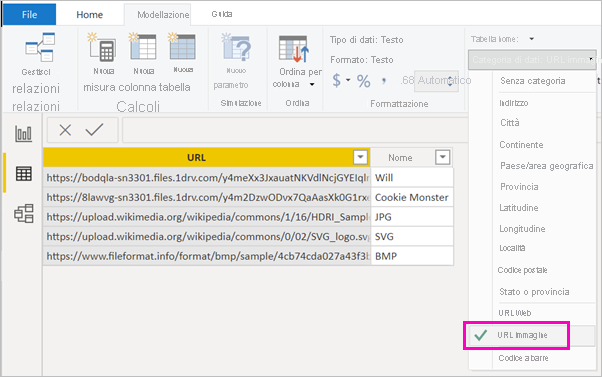Open the File tab
Viewport: 602px width, 377px height.
point(29,15)
